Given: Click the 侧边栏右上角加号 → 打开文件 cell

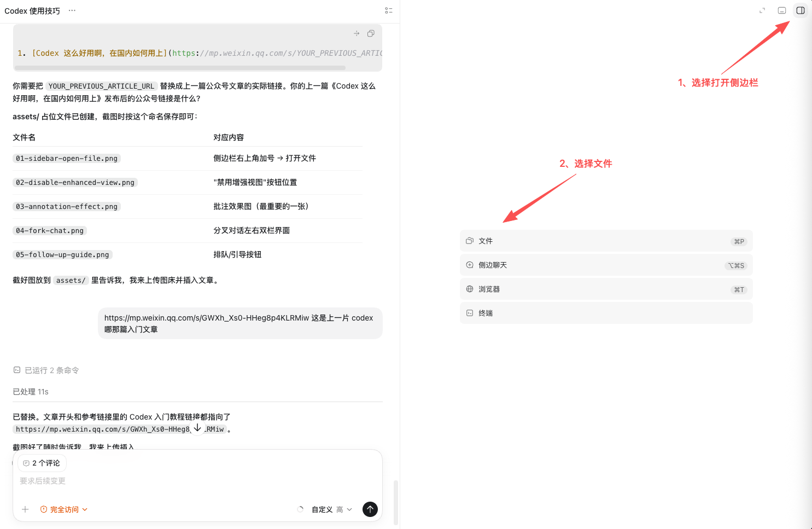Looking at the screenshot, I should pos(265,158).
